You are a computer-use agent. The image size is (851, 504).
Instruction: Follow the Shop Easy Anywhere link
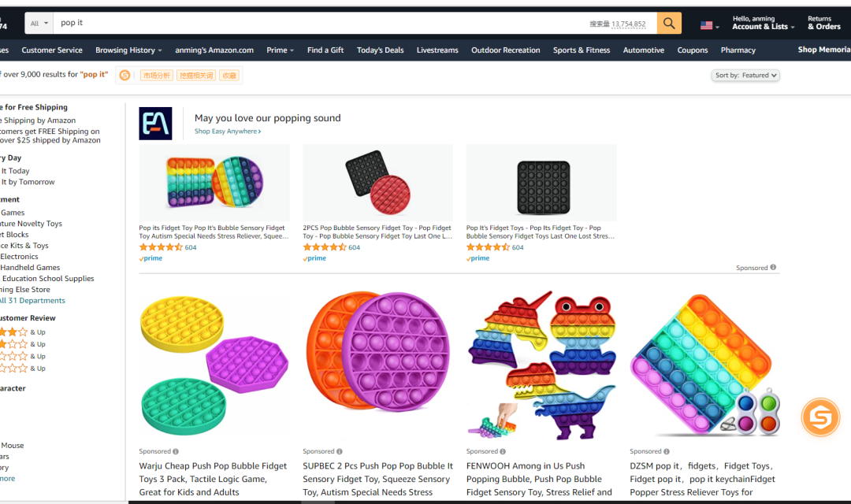228,132
